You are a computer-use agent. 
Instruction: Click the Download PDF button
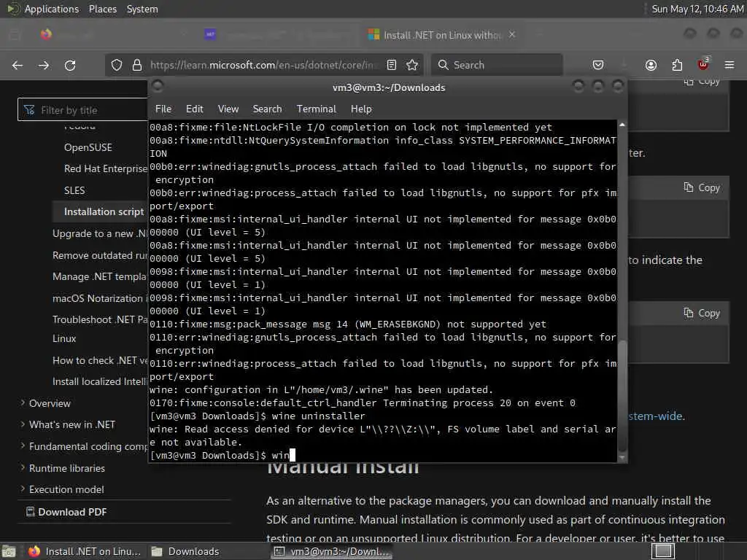pos(66,512)
